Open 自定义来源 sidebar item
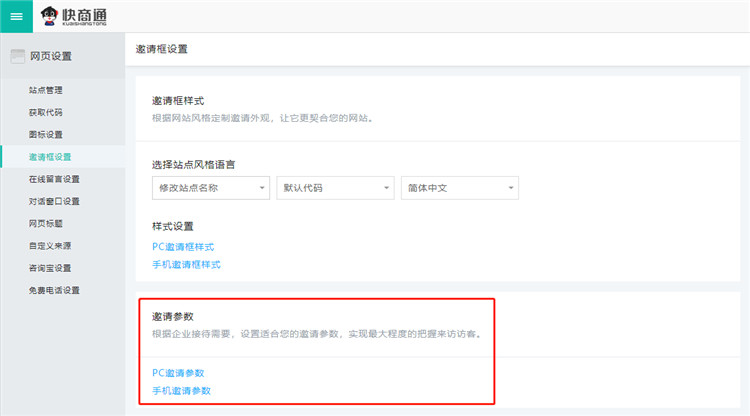This screenshot has height=416, width=750. coord(50,245)
